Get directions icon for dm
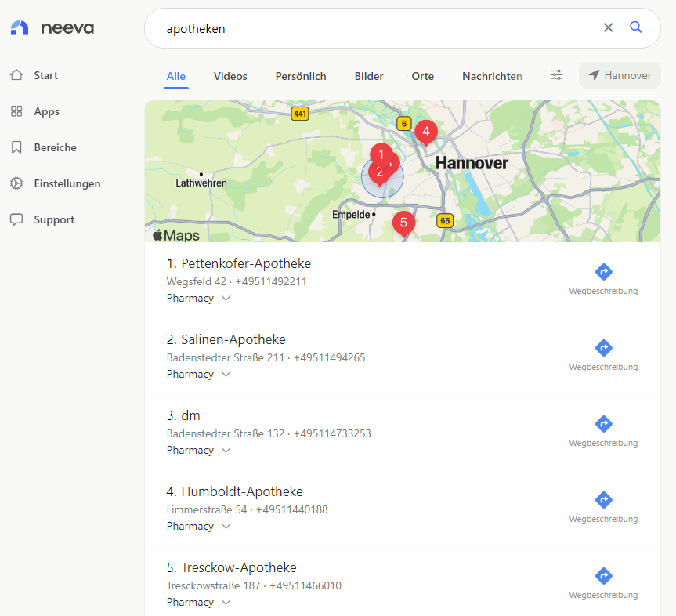 (x=604, y=424)
